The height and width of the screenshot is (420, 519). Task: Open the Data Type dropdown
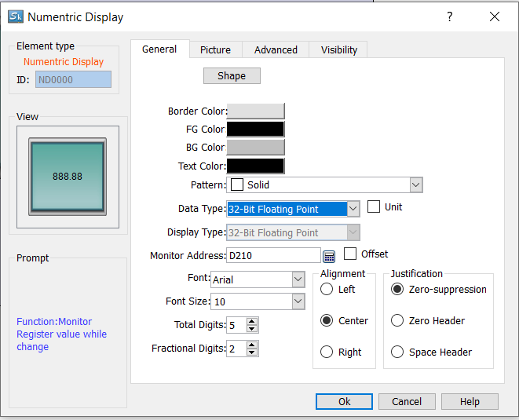(353, 209)
